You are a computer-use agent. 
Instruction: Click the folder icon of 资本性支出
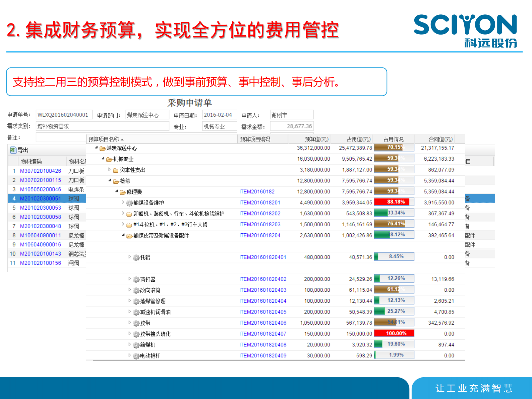pos(116,170)
